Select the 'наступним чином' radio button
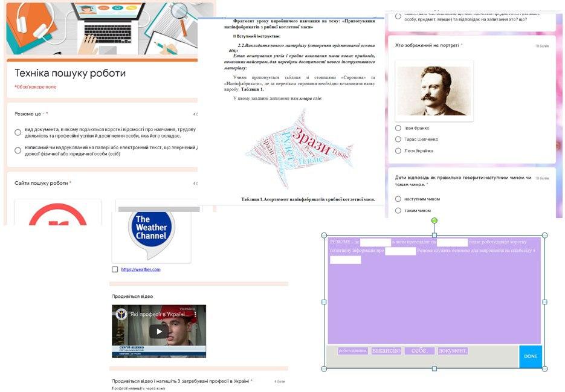This screenshot has height=392, width=565. pos(398,199)
